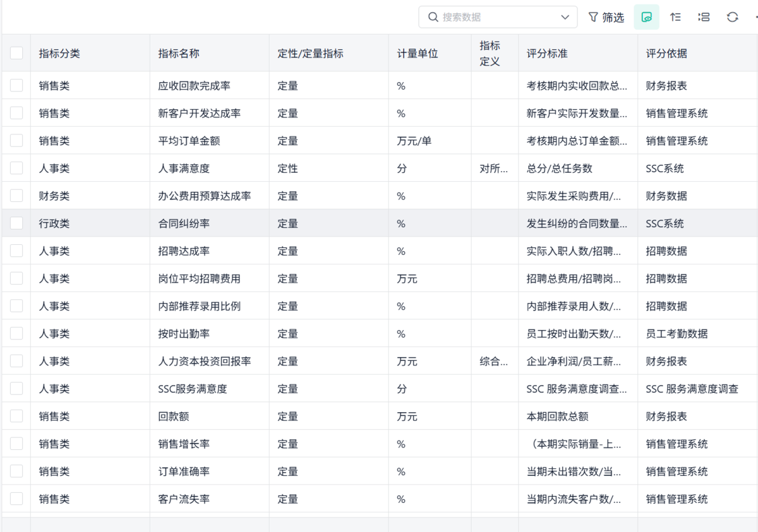The height and width of the screenshot is (532, 758).
Task: Check the 办公费用预算达成率 row checkbox
Action: (x=16, y=196)
